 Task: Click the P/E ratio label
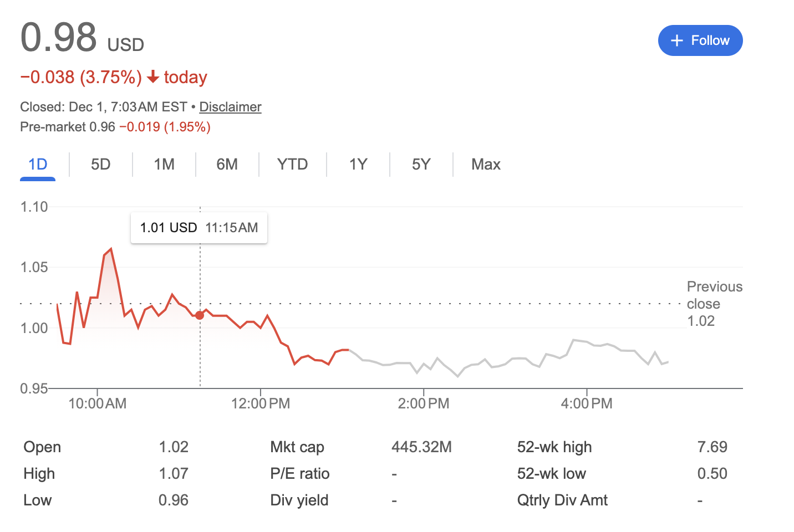(x=299, y=474)
